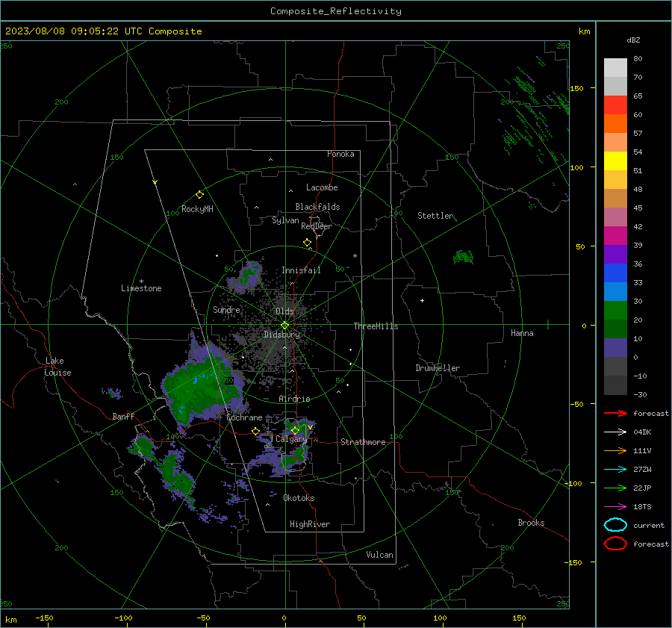This screenshot has height=628, width=672.
Task: Click the red forecast ellipse icon
Action: coord(615,544)
